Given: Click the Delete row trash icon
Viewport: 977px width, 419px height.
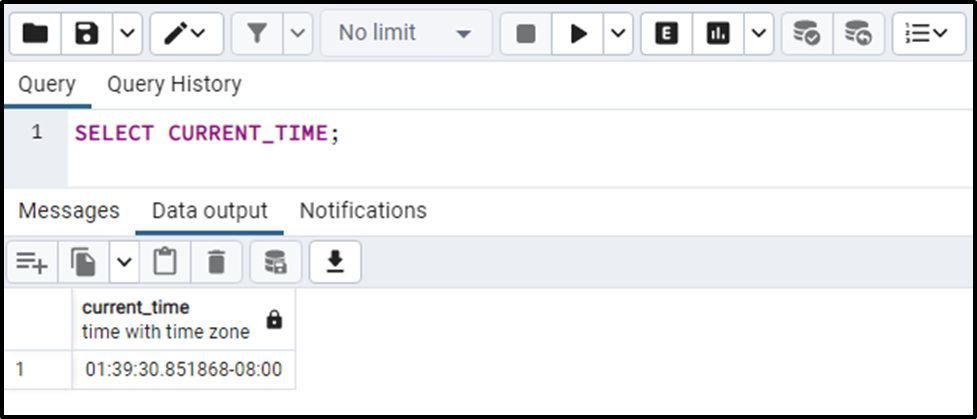Looking at the screenshot, I should coord(216,262).
